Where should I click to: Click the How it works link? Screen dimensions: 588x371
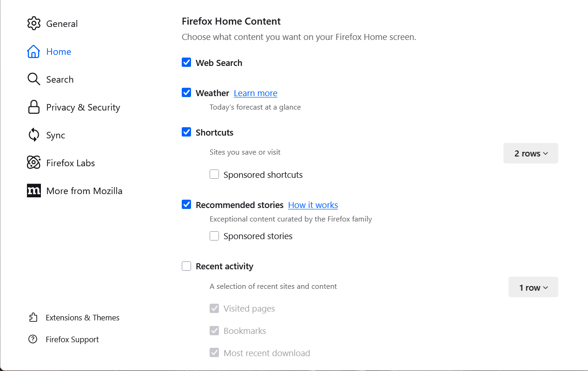313,205
